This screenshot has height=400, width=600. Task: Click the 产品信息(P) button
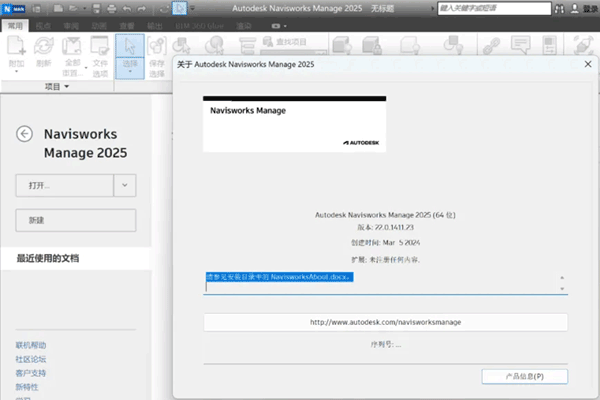click(525, 376)
